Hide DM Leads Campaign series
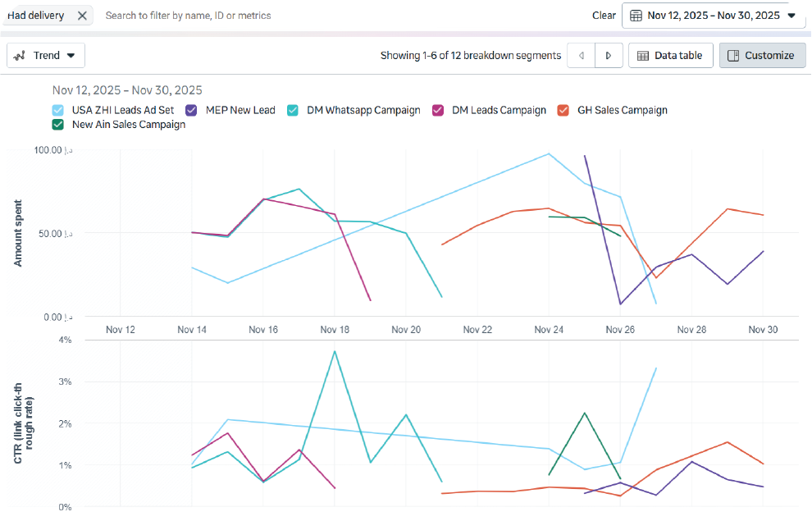The width and height of the screenshot is (812, 521). click(438, 110)
